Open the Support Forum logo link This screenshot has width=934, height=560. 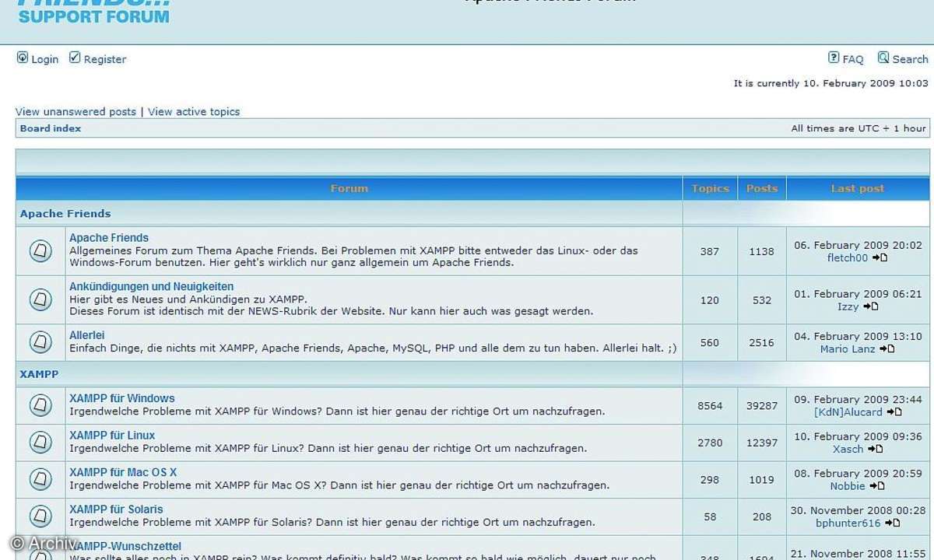93,12
